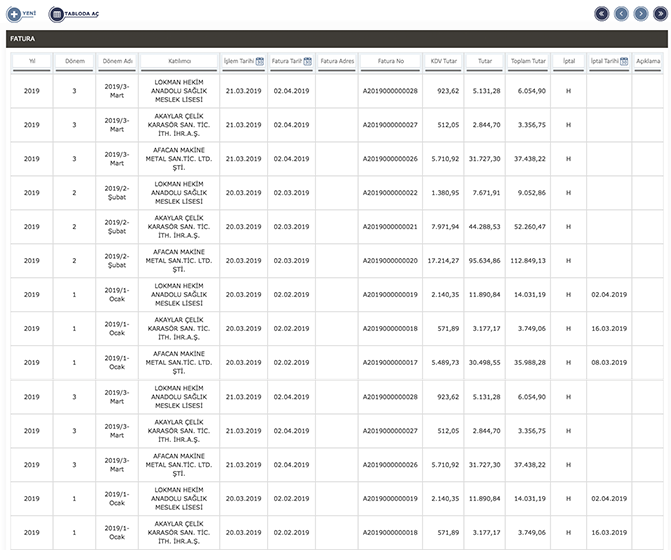Sort by the Yıl column header

click(x=32, y=61)
